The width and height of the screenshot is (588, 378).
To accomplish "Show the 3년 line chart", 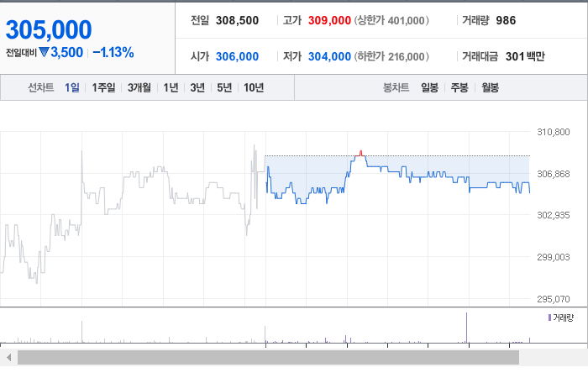I will pos(197,87).
